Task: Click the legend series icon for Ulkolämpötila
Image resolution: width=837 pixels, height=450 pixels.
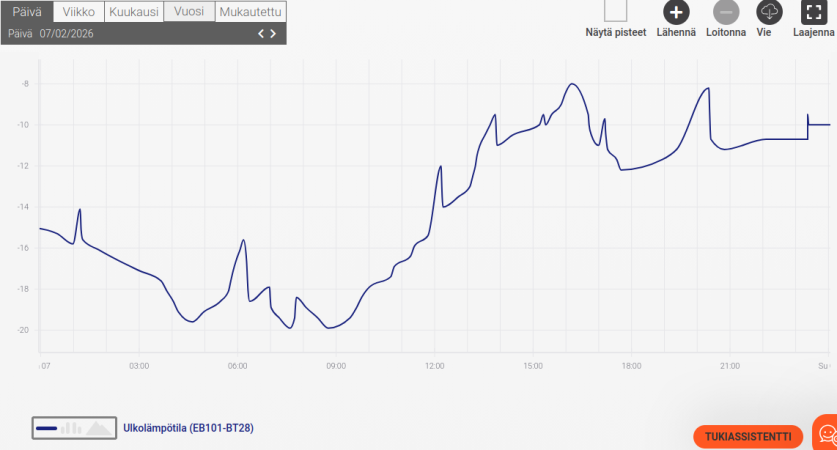Action: [73, 428]
